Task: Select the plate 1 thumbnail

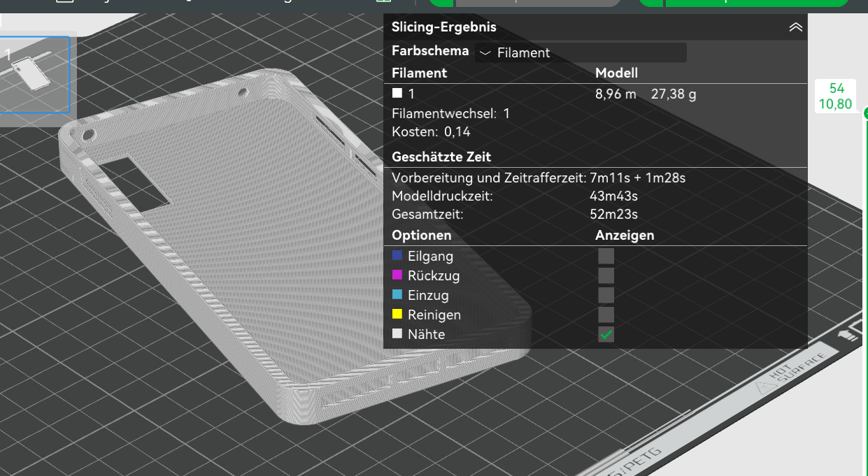Action: click(34, 74)
